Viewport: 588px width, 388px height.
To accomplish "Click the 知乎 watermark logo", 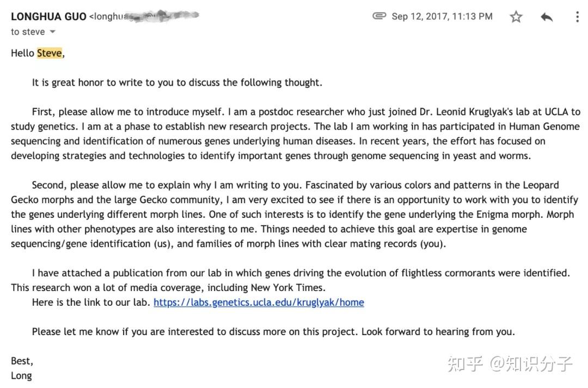I will (465, 364).
